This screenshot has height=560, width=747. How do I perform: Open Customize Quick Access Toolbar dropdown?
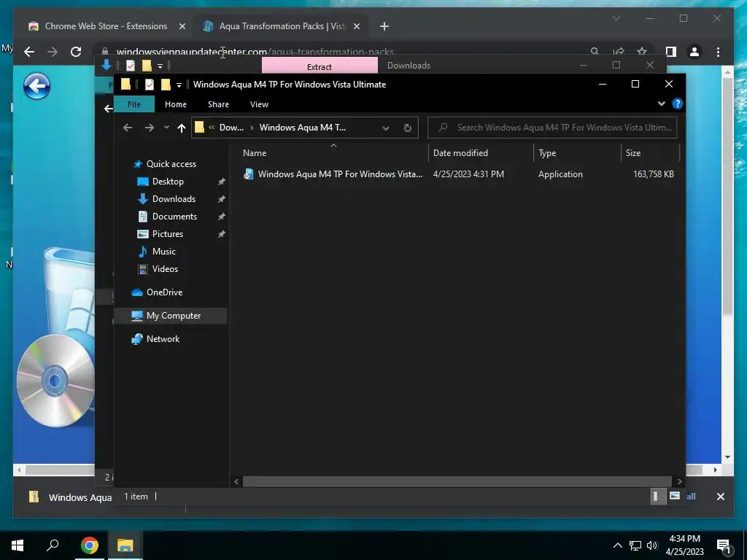tap(179, 85)
